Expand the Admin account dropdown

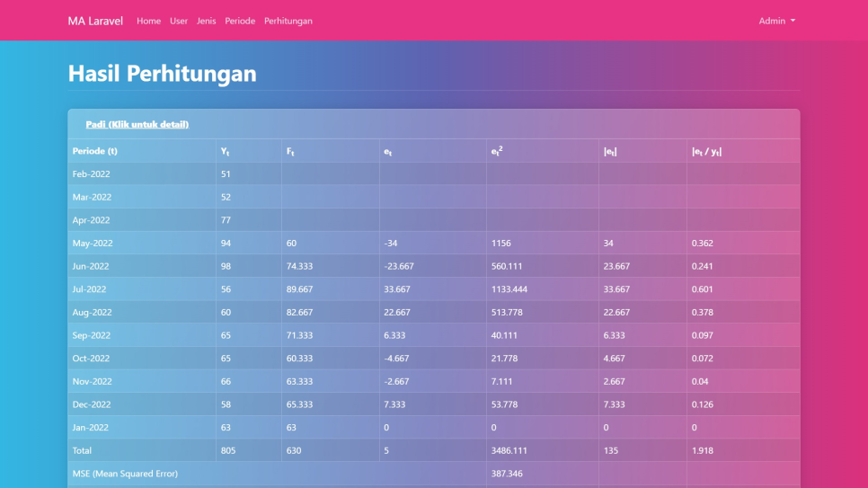776,21
